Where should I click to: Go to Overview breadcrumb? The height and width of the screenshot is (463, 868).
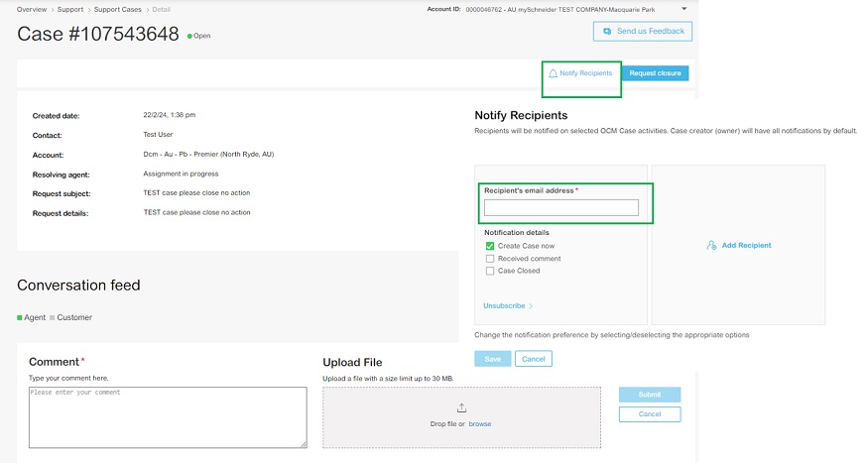click(x=32, y=9)
